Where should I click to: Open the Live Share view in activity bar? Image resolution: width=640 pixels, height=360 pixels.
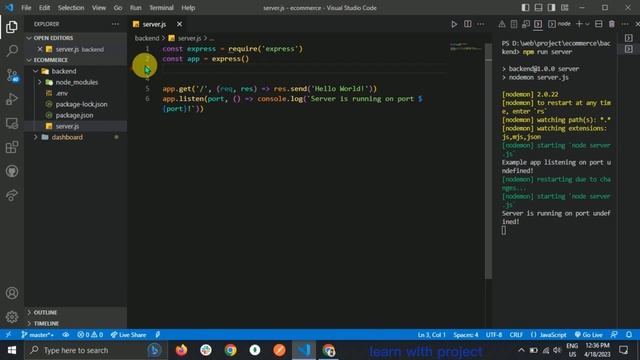(x=12, y=195)
